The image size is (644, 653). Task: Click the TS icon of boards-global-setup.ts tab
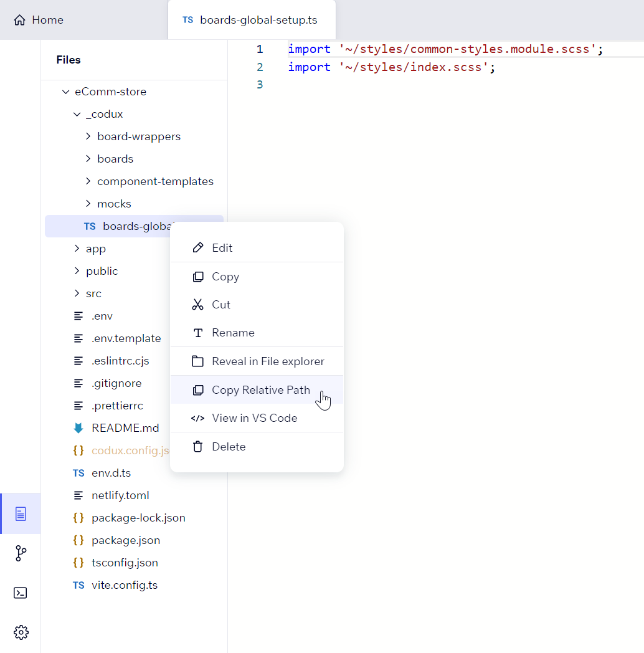[x=187, y=20]
